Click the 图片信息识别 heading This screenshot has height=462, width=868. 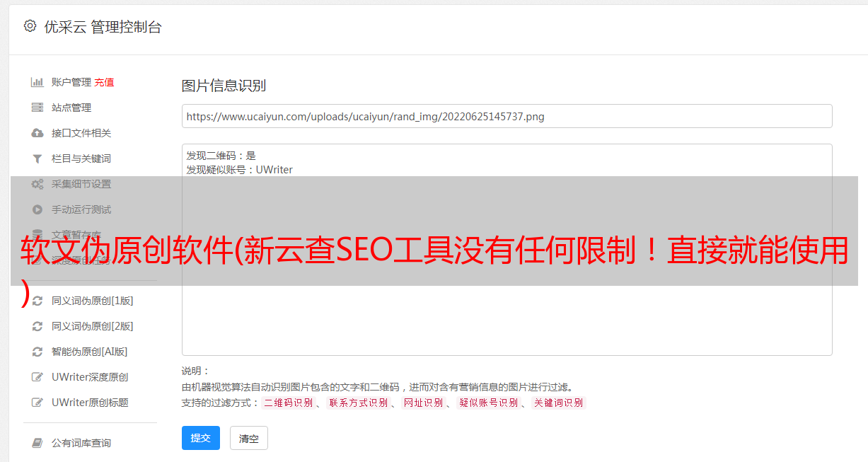(224, 86)
